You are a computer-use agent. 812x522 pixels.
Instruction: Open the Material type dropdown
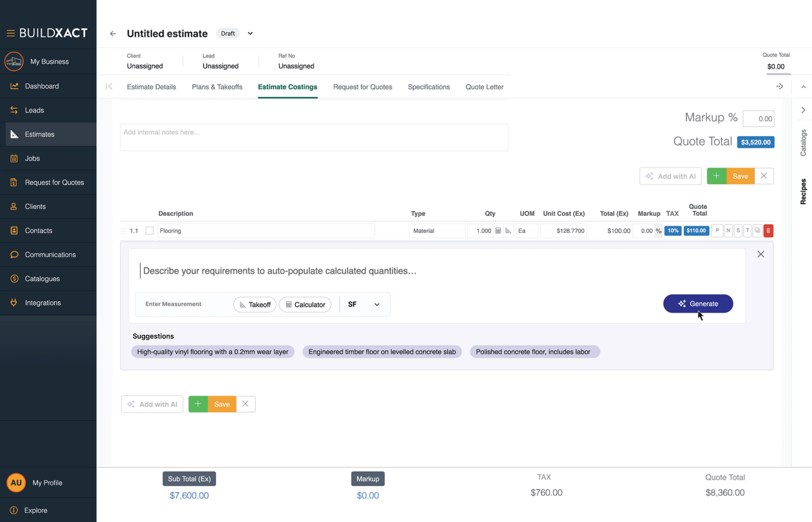point(437,231)
